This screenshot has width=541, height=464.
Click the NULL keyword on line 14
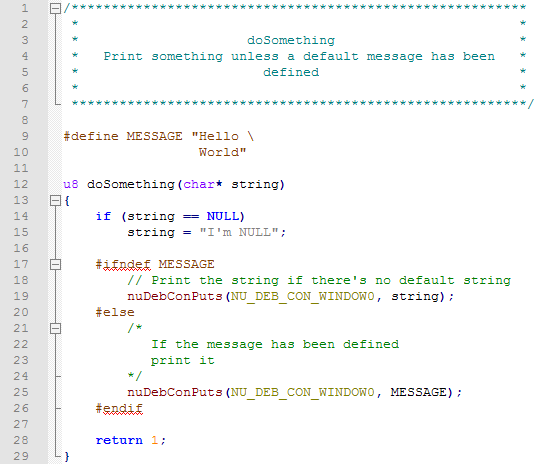(x=223, y=216)
